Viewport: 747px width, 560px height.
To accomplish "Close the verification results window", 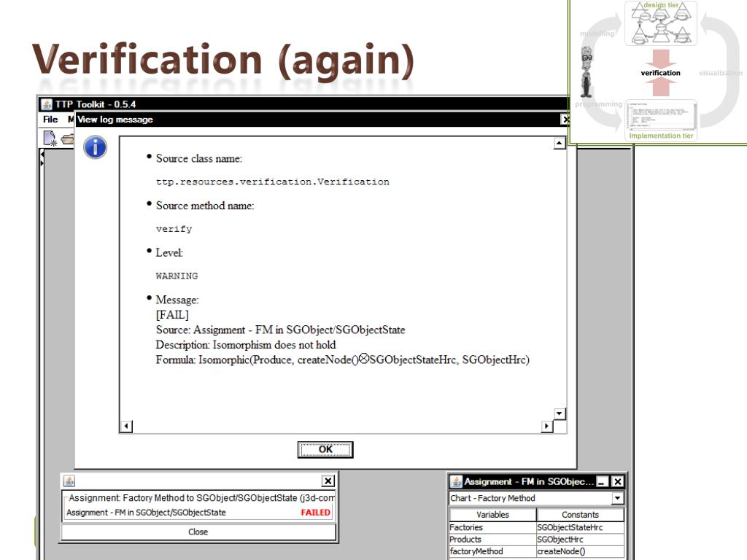I will point(198,532).
